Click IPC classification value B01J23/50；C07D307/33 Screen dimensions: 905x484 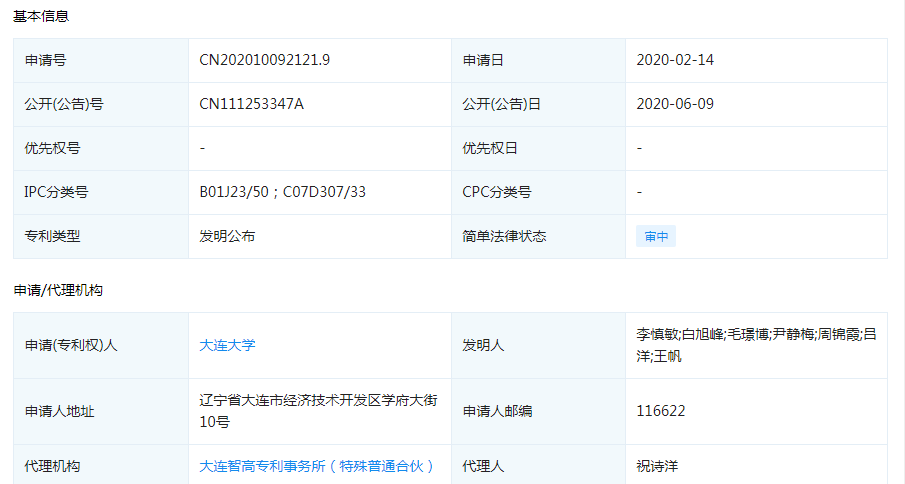[x=283, y=192]
